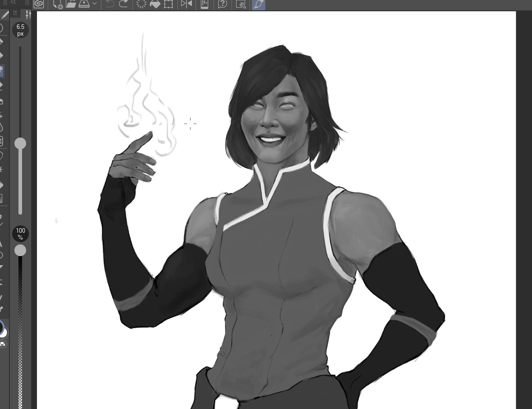Click the 100% opacity value
This screenshot has width=532, height=409.
click(x=20, y=234)
